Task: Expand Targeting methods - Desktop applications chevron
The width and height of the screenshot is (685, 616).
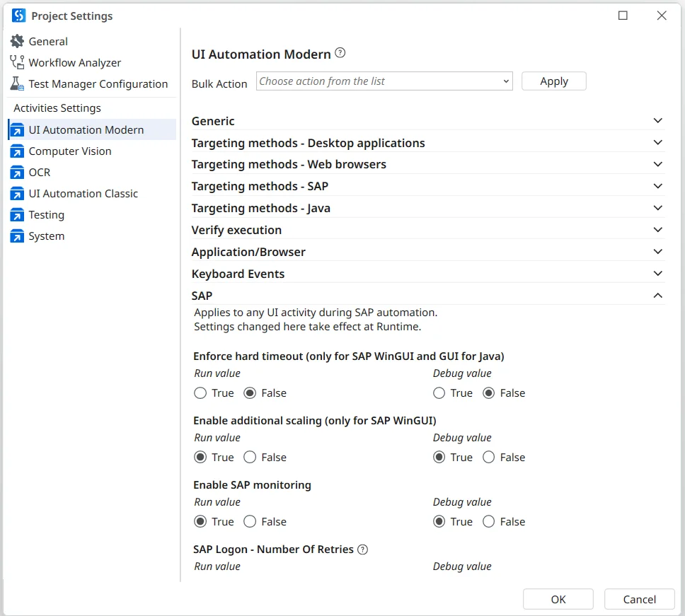Action: point(657,142)
